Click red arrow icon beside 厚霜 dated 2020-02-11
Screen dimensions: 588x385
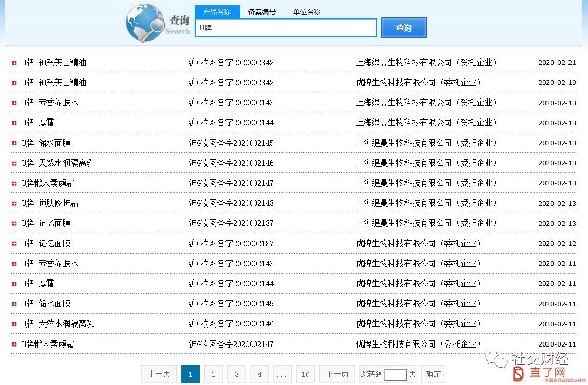14,284
